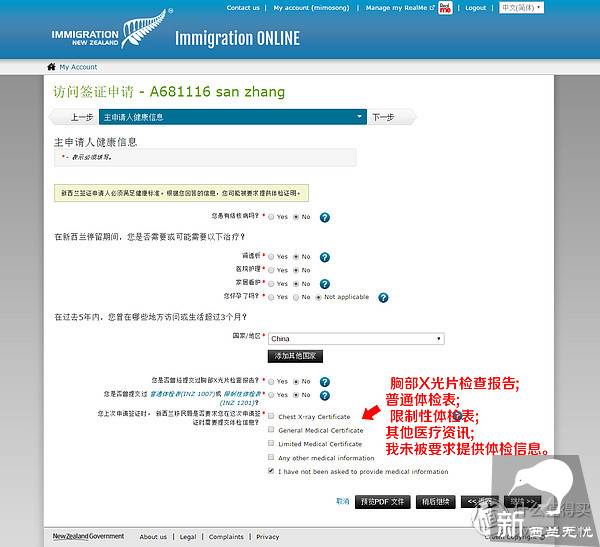
Task: Select No for 家居看护
Action: 296,284
